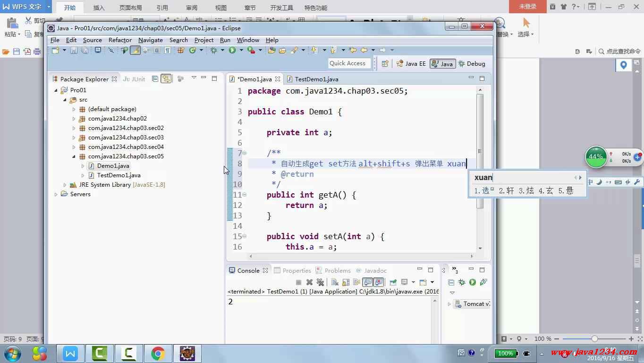Image resolution: width=644 pixels, height=363 pixels.
Task: Toggle Mark Occurrences highlighter in toolbar
Action: (135, 50)
